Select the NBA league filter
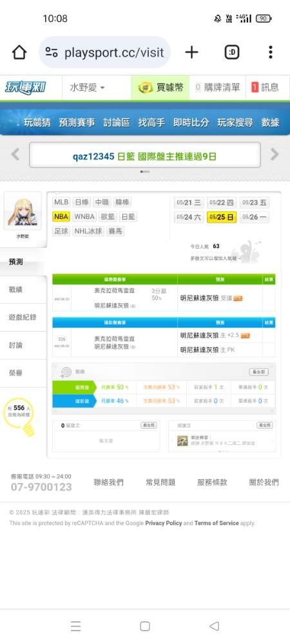This screenshot has height=644, width=290. point(61,217)
